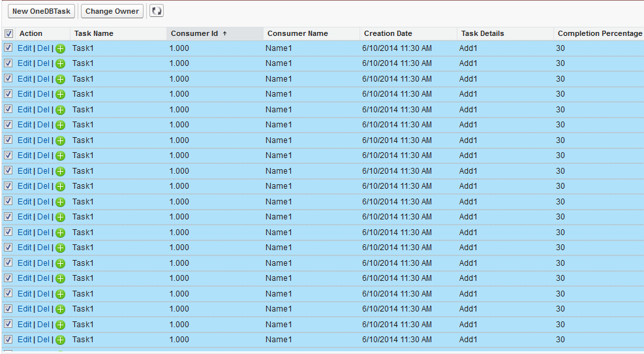Sort by the Task Name column header

coord(93,33)
